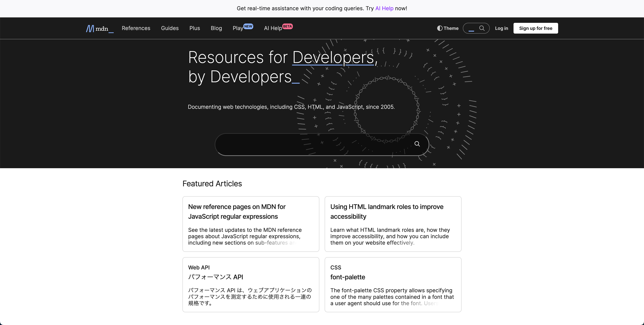Click the hero search magnifier icon
Screen dimensions: 644x325
click(x=417, y=144)
